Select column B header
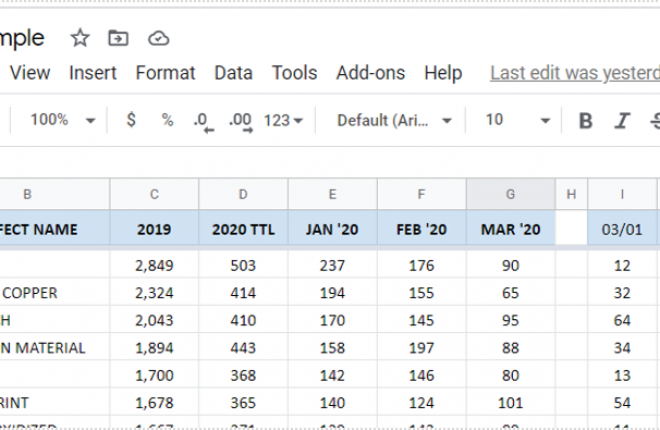The width and height of the screenshot is (660, 430). click(x=55, y=194)
